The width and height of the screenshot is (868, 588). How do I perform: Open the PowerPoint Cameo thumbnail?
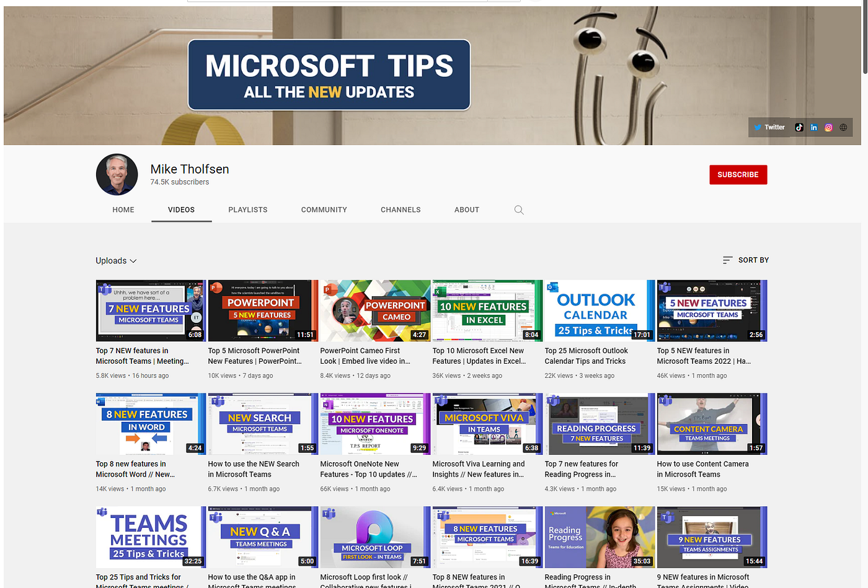(x=375, y=310)
